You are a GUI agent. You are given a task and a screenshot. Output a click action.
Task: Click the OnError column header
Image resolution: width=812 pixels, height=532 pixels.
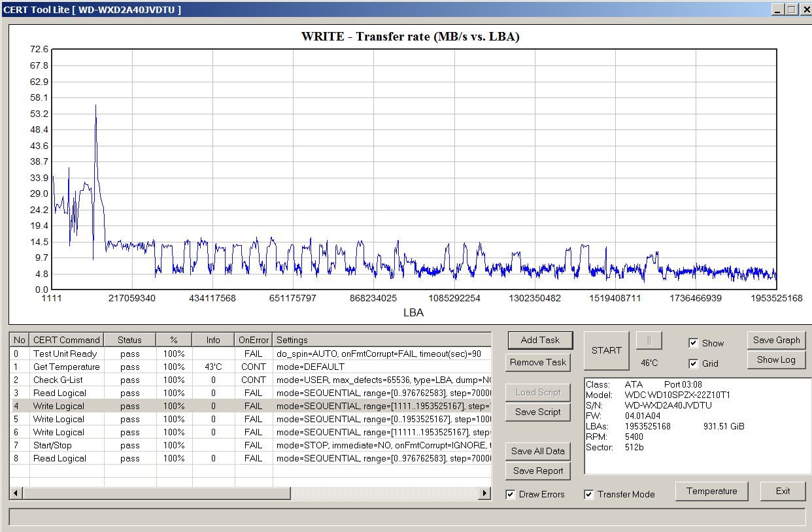point(254,340)
